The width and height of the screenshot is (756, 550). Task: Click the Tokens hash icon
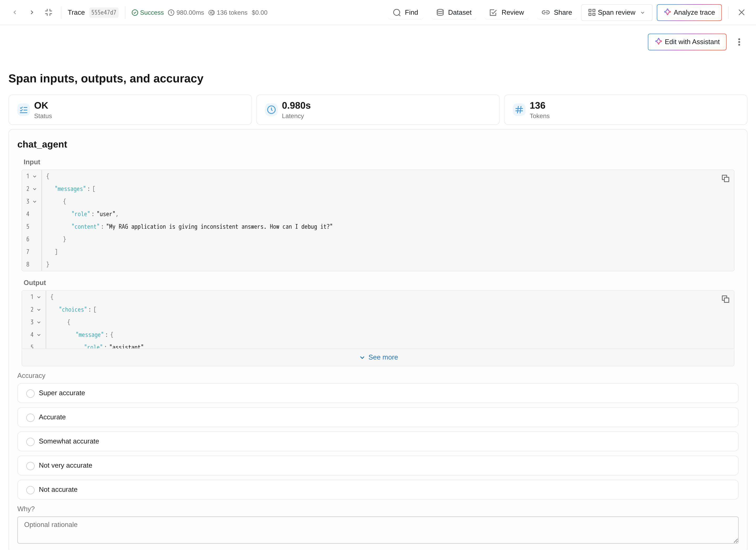pos(519,110)
